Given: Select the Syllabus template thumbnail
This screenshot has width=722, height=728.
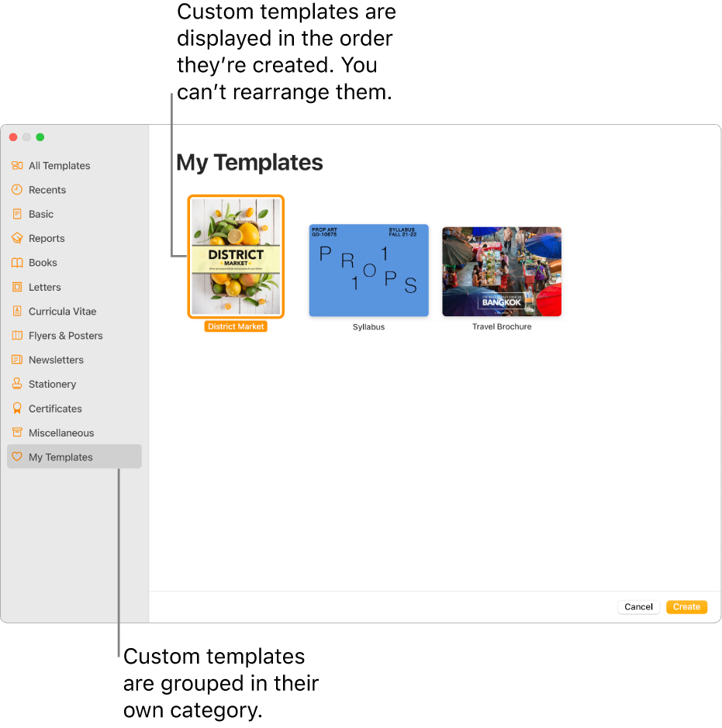Looking at the screenshot, I should (x=368, y=271).
